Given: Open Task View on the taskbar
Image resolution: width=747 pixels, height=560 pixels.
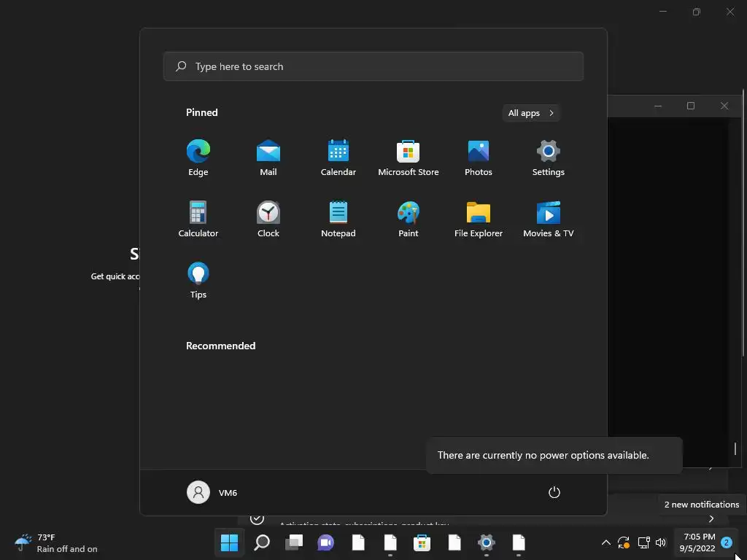Looking at the screenshot, I should [x=293, y=542].
